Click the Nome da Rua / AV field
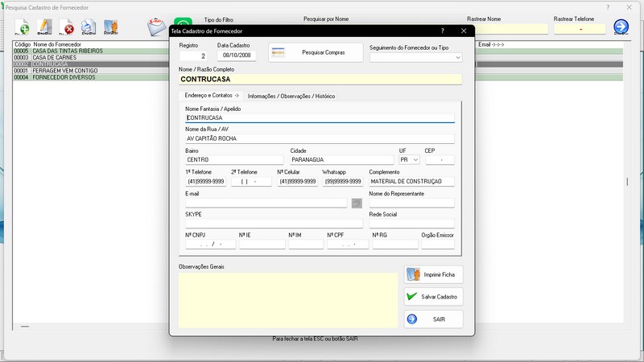 click(320, 138)
